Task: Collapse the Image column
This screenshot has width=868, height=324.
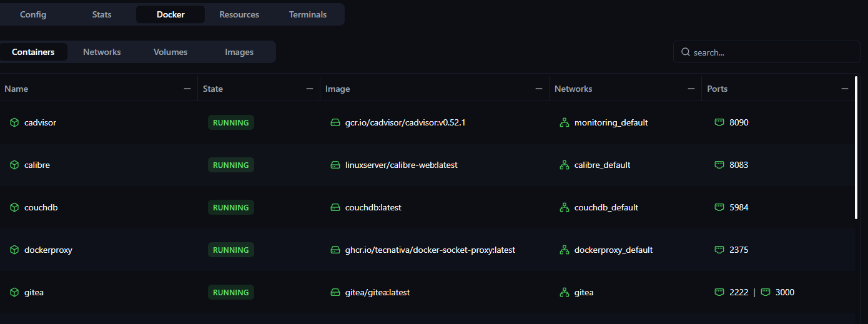Action: coord(539,89)
